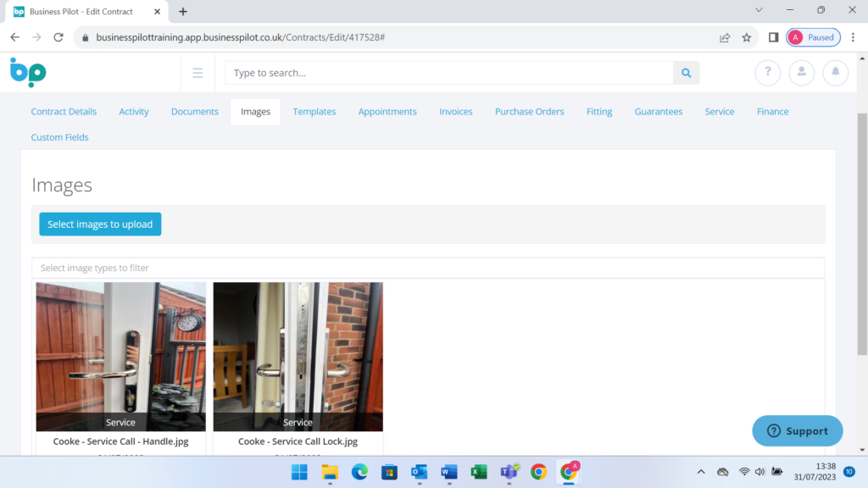Bookmark this page with the star icon
The width and height of the screenshot is (868, 488).
[x=747, y=37]
